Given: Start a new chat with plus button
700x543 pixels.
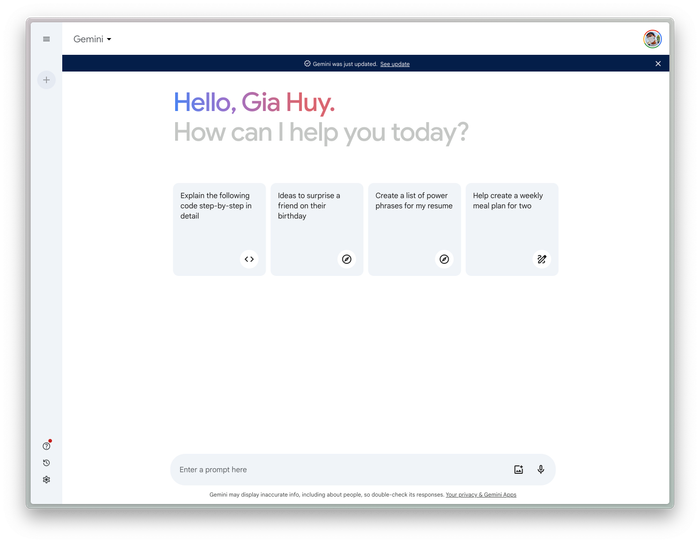Looking at the screenshot, I should 46,80.
